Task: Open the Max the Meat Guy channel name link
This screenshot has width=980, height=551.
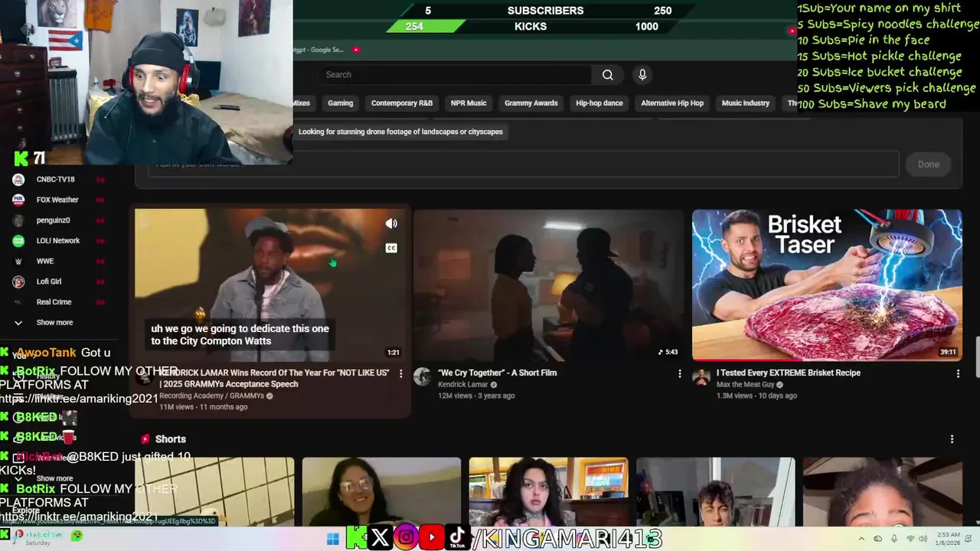Action: (x=745, y=384)
